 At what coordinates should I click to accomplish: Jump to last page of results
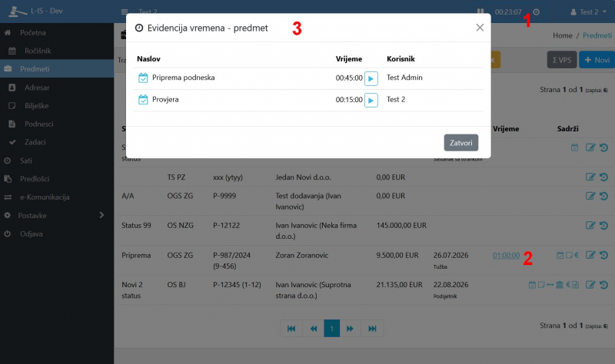click(372, 329)
